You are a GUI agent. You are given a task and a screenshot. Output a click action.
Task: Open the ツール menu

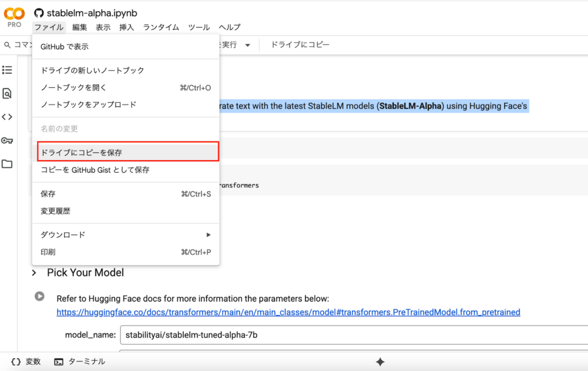pyautogui.click(x=199, y=28)
